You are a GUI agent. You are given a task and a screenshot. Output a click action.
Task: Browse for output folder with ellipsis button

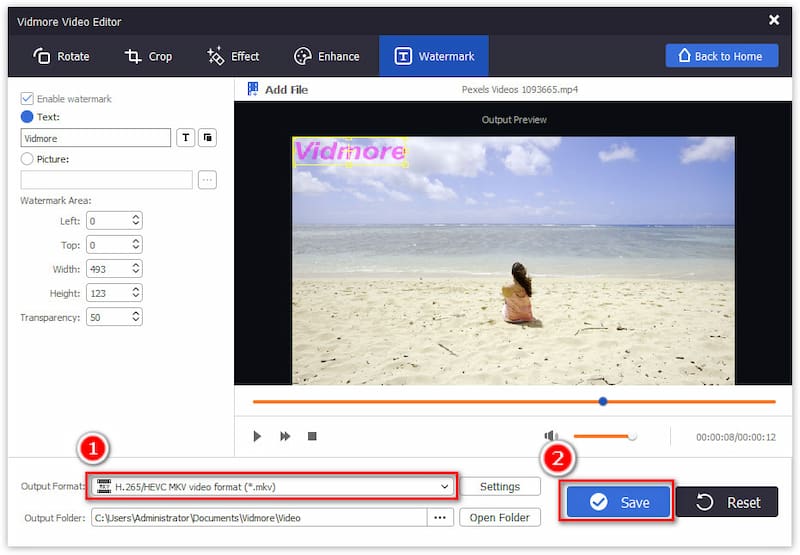click(x=440, y=518)
